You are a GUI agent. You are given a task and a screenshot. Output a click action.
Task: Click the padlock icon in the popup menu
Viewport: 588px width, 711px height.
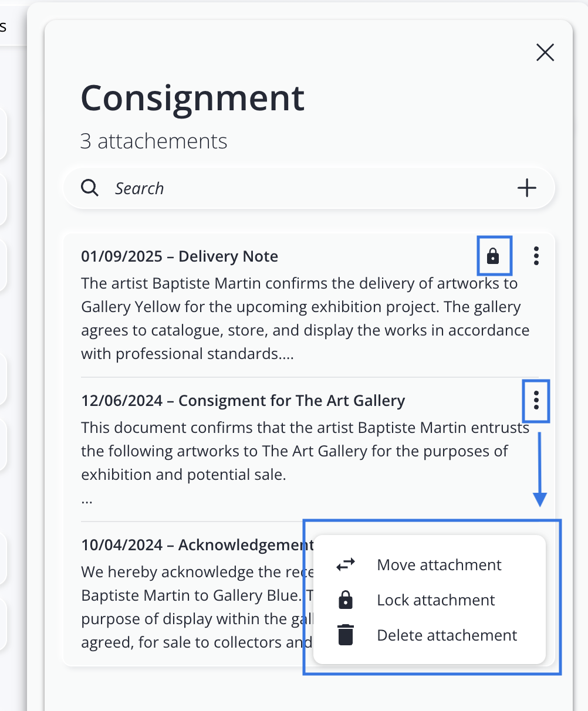point(346,600)
